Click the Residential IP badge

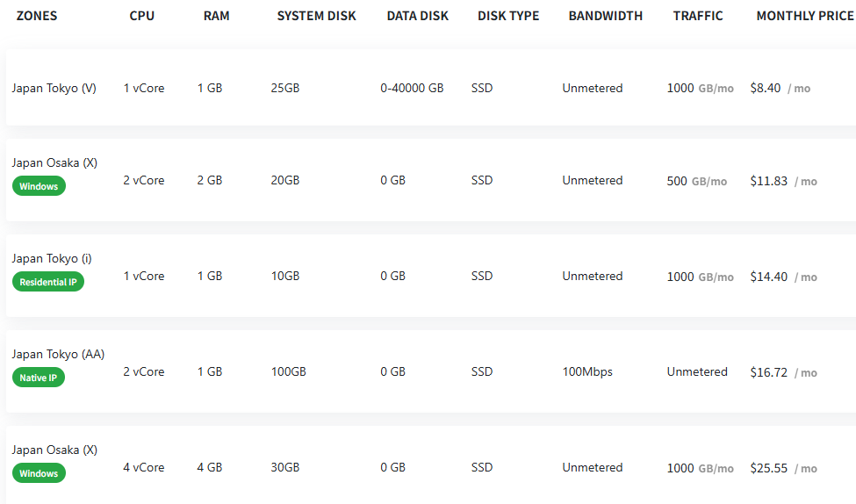[x=47, y=282]
